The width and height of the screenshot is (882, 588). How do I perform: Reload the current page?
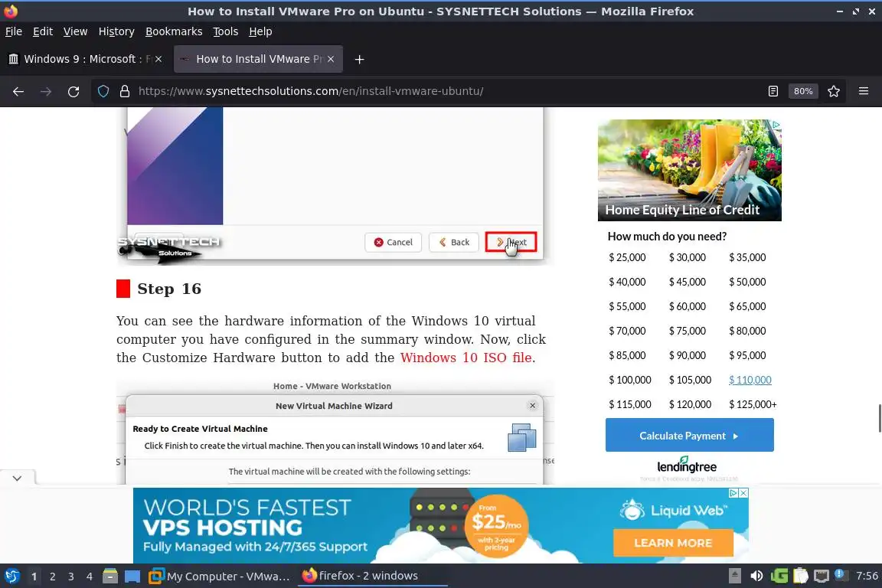click(x=73, y=91)
